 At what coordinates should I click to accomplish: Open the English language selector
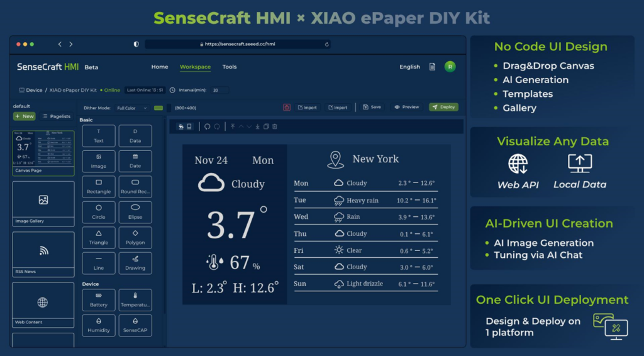[409, 67]
